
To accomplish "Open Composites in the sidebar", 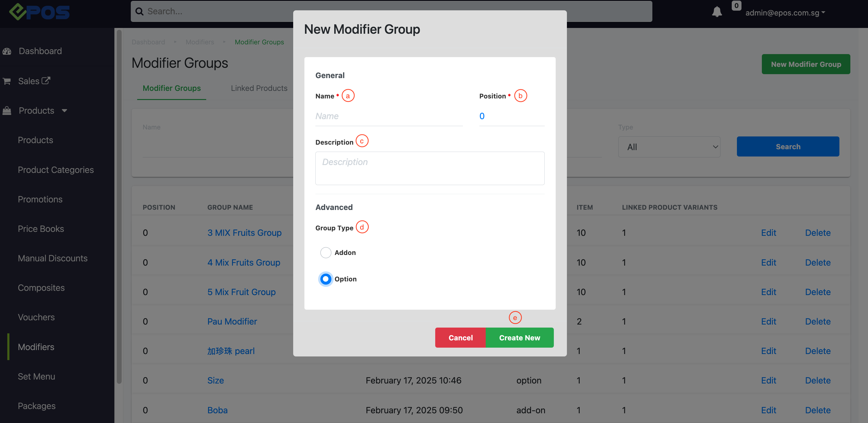I will pos(41,287).
